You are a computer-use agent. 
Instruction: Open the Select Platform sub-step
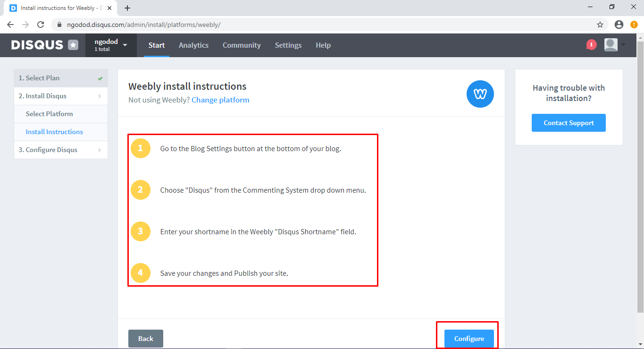pos(61,114)
